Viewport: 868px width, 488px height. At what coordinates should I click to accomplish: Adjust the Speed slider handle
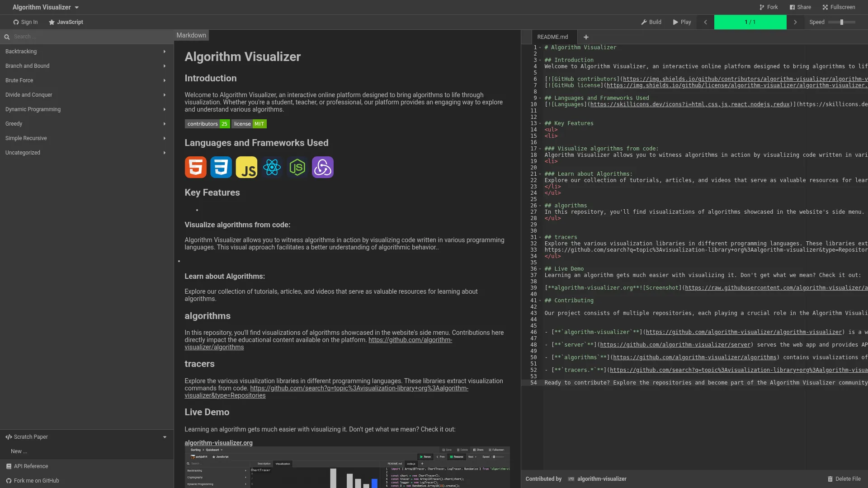point(842,22)
